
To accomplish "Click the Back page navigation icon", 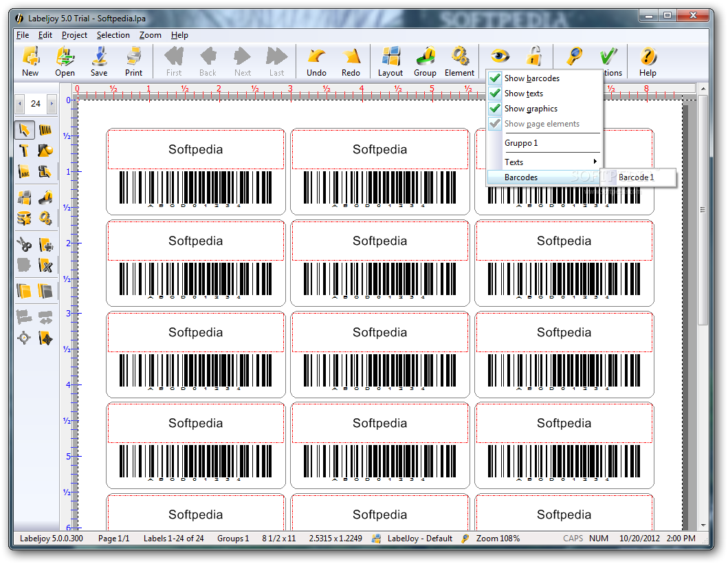I will [208, 61].
